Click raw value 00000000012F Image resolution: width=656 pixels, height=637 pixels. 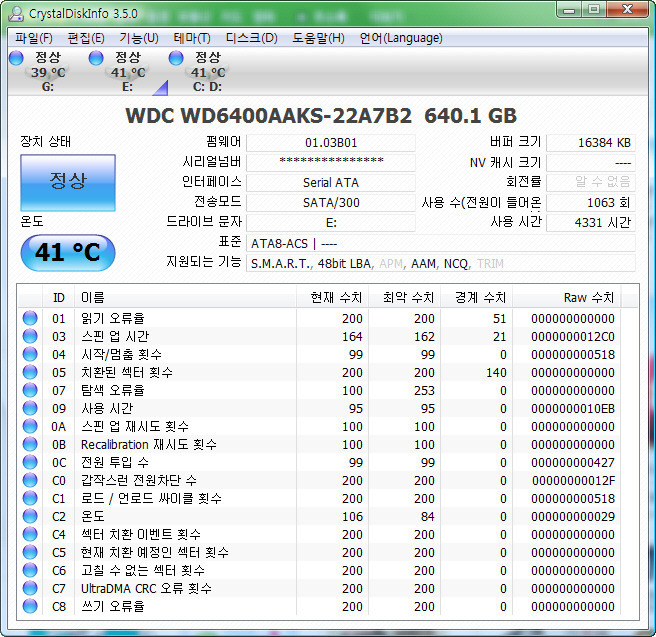[573, 481]
